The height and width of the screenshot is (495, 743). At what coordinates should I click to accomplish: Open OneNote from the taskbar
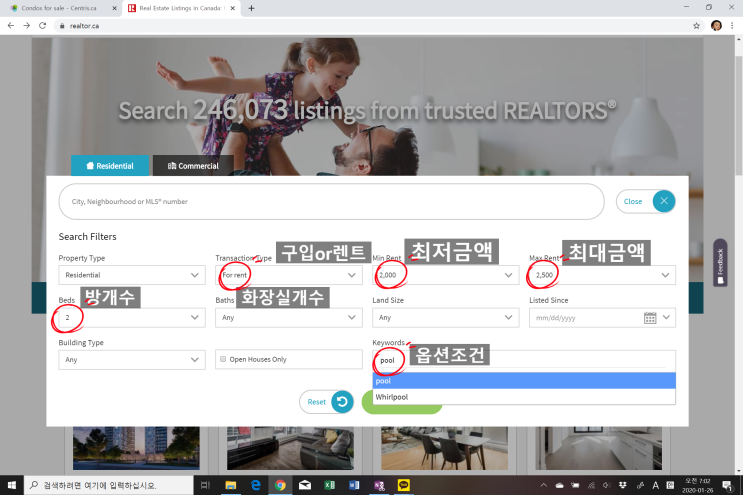click(379, 485)
